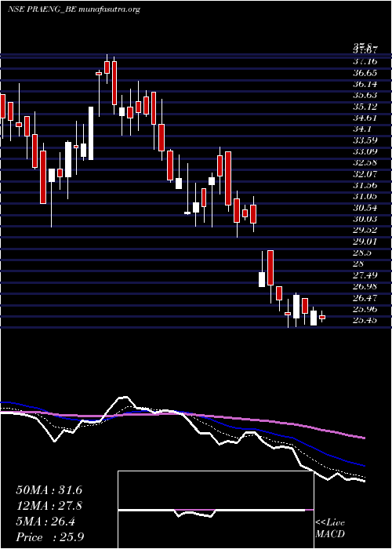Click the 5MA : 26.4 readout
The width and height of the screenshot is (392, 549).
45,522
